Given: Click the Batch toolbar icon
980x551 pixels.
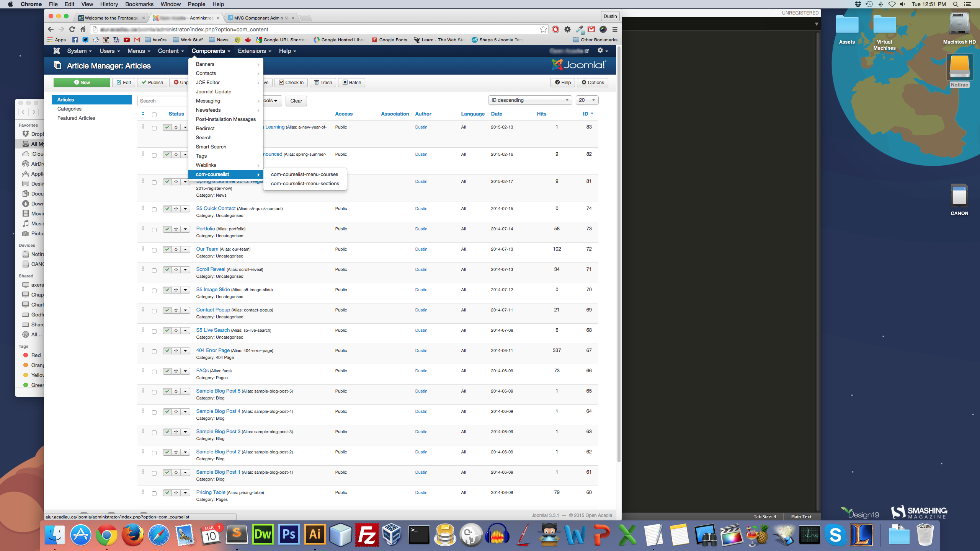Looking at the screenshot, I should (x=353, y=82).
